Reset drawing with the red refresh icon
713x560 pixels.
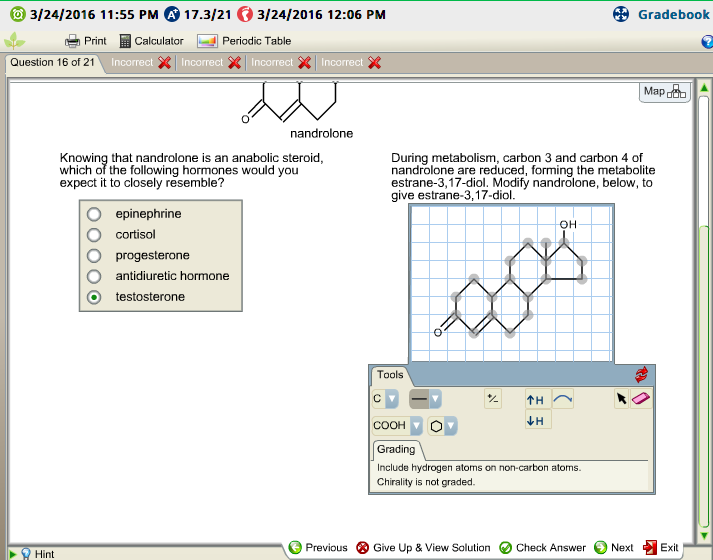(x=641, y=375)
